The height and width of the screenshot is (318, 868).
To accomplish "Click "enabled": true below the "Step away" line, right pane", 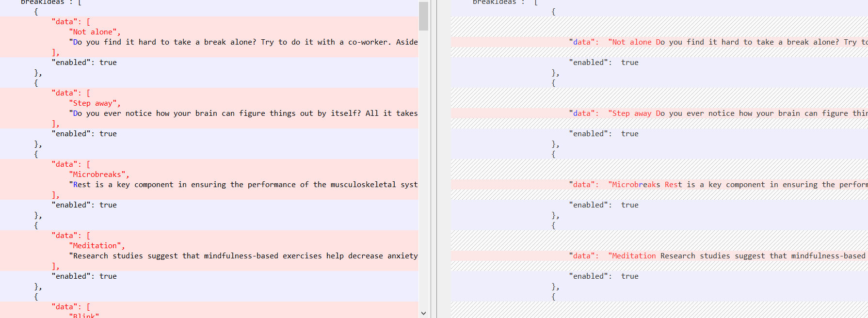I will (x=604, y=134).
